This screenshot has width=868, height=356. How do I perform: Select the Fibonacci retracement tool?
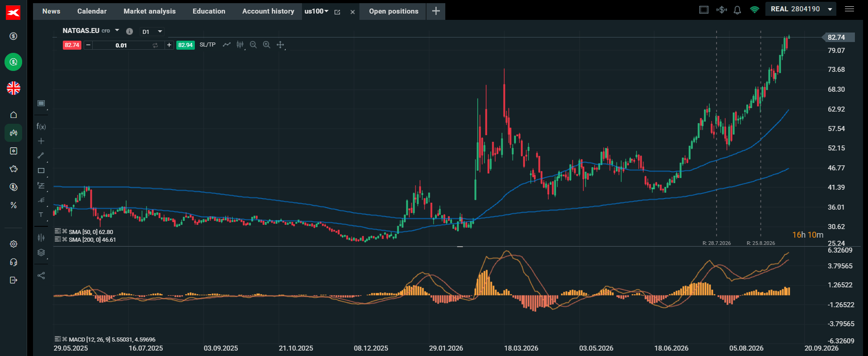[x=41, y=186]
